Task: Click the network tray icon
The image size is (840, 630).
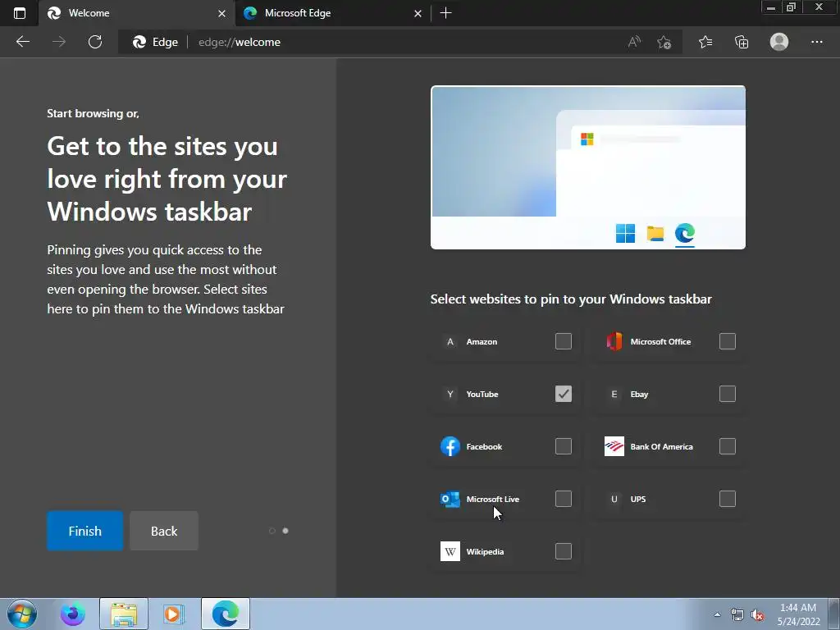Action: tap(737, 614)
